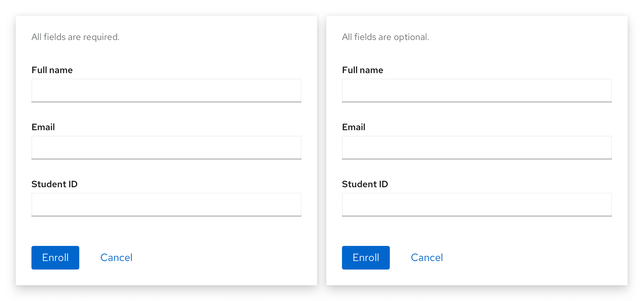Click the Full name label in optional form
The height and width of the screenshot is (301, 644).
(363, 70)
